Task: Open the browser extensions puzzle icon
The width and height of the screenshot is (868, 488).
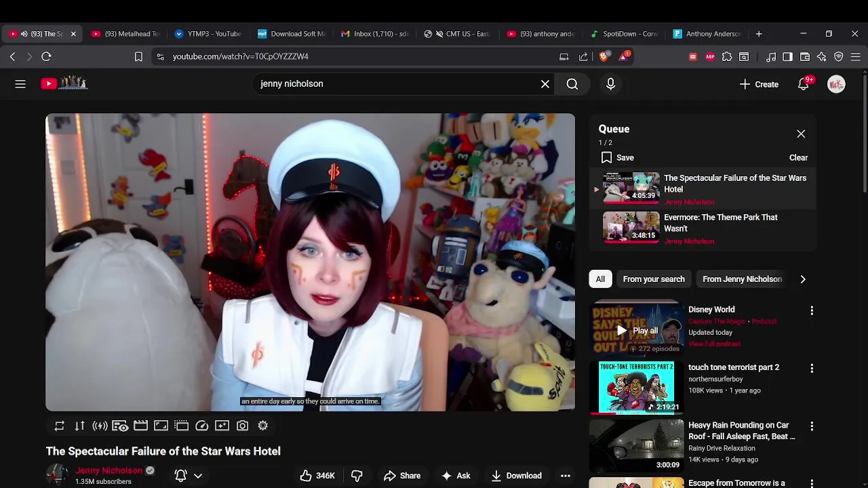Action: click(x=727, y=57)
